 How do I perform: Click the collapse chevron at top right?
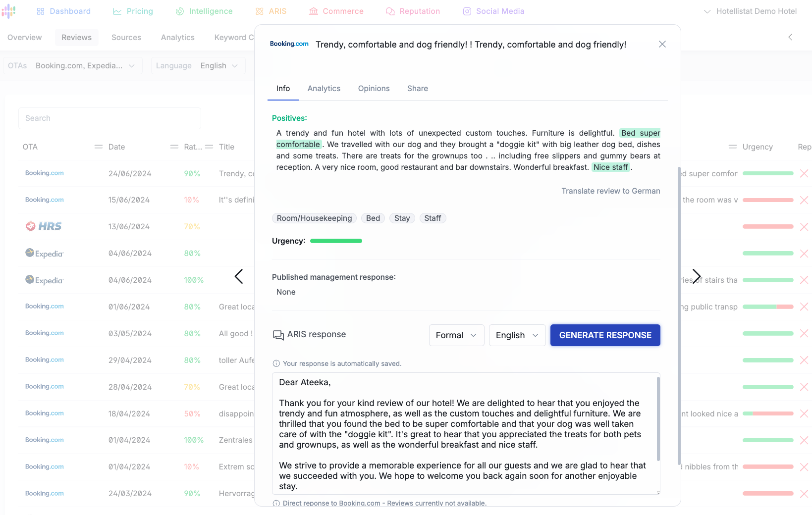point(790,37)
